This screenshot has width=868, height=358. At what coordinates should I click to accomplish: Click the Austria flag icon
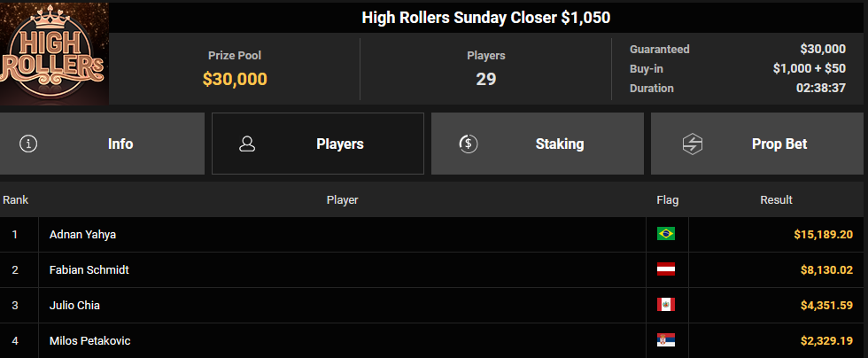point(666,269)
